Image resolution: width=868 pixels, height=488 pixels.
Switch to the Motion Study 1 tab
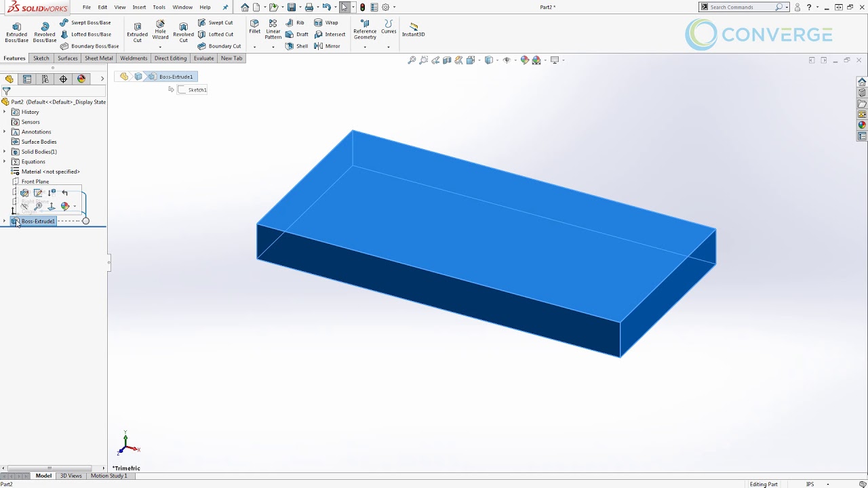pos(108,476)
